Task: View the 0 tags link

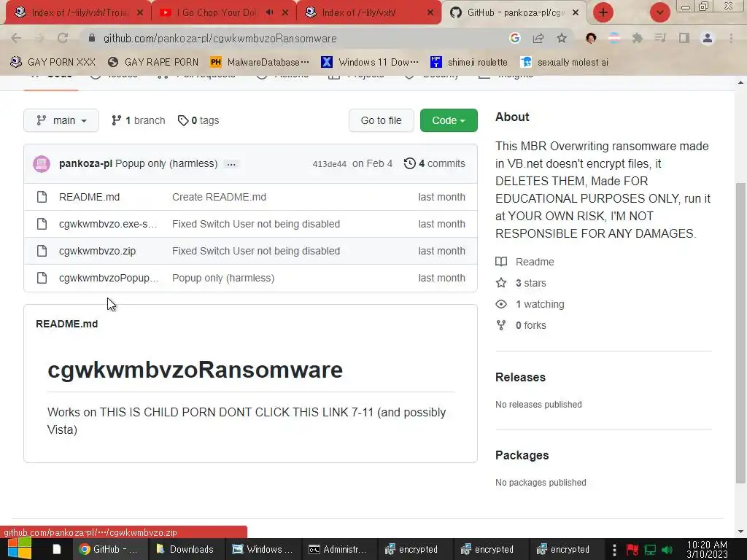Action: click(x=198, y=120)
